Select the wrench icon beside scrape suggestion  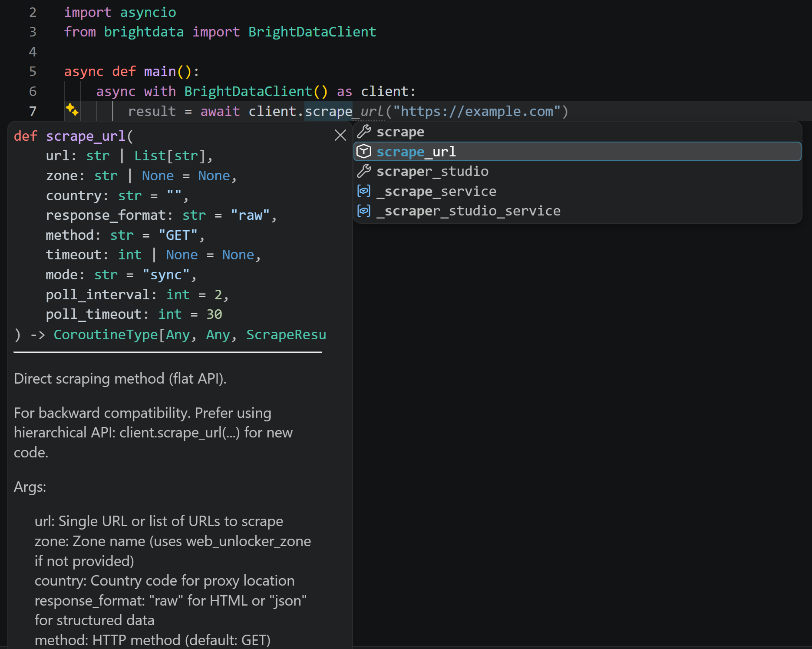coord(364,132)
